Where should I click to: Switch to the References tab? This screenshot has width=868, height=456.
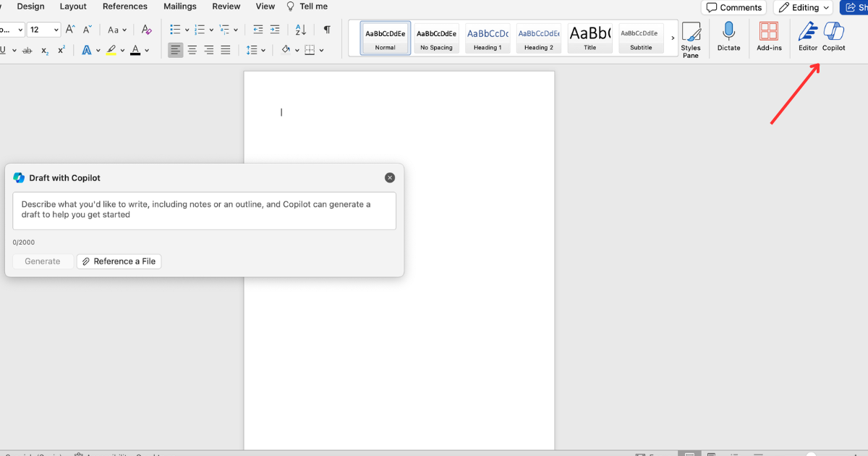(x=125, y=7)
